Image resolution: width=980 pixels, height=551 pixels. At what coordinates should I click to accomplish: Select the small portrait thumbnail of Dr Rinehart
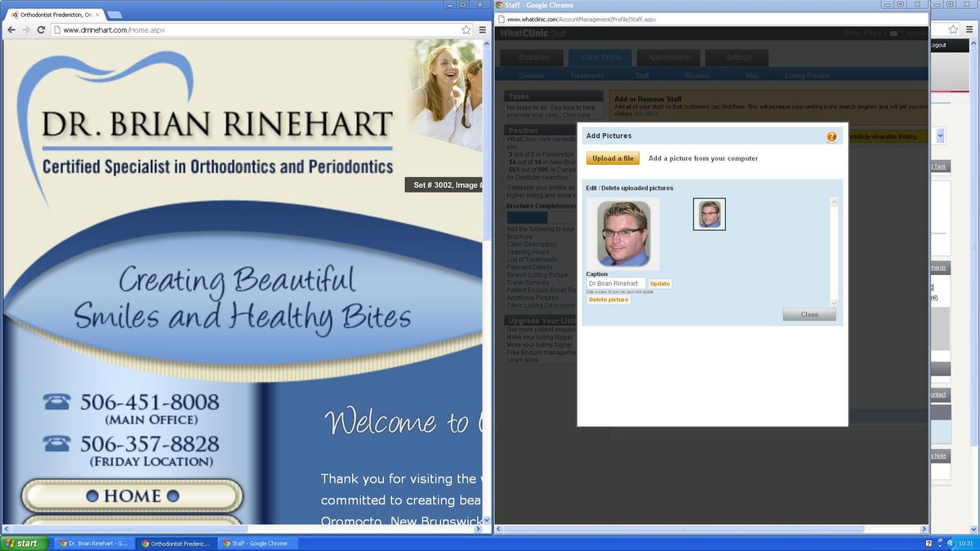(x=709, y=214)
